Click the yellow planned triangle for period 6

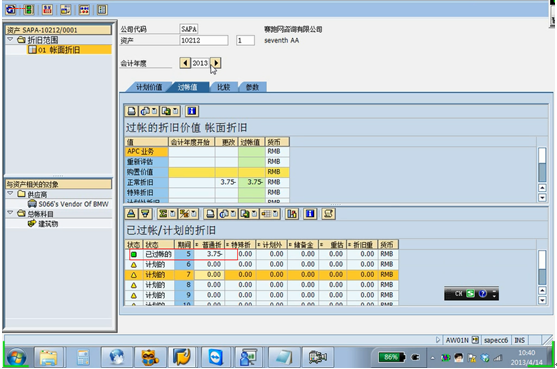134,265
